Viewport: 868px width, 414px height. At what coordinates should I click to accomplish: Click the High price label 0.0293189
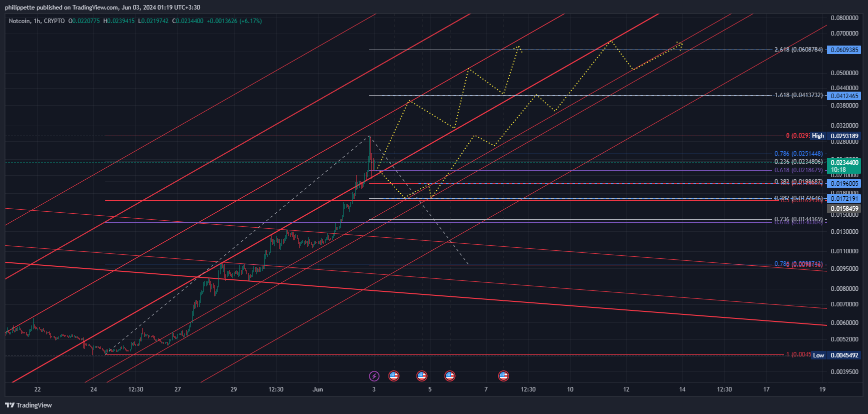(x=844, y=136)
